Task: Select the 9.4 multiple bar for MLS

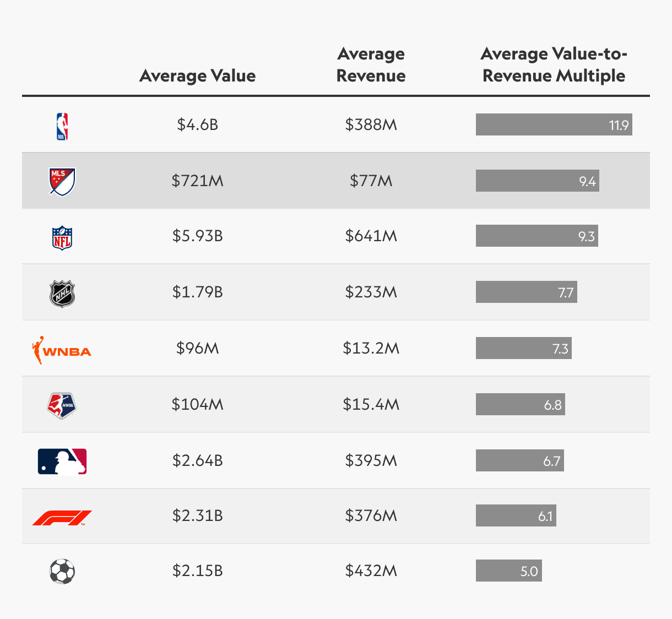Action: [538, 181]
